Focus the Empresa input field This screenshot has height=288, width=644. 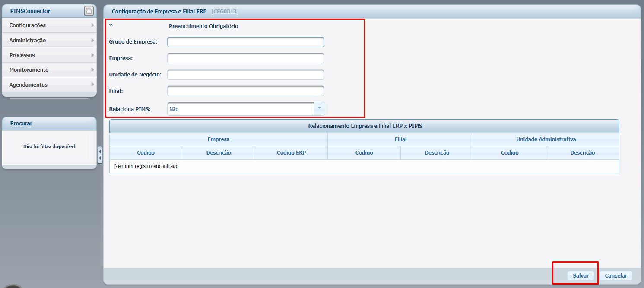point(246,58)
